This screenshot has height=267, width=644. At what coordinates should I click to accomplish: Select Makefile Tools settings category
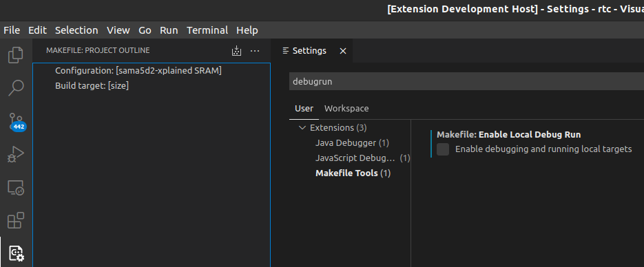click(x=353, y=173)
